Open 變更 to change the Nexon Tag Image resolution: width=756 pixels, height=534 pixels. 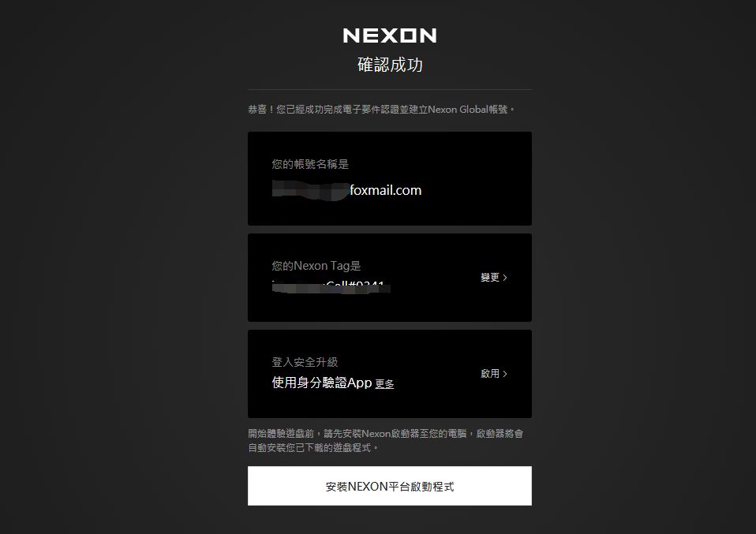(490, 278)
